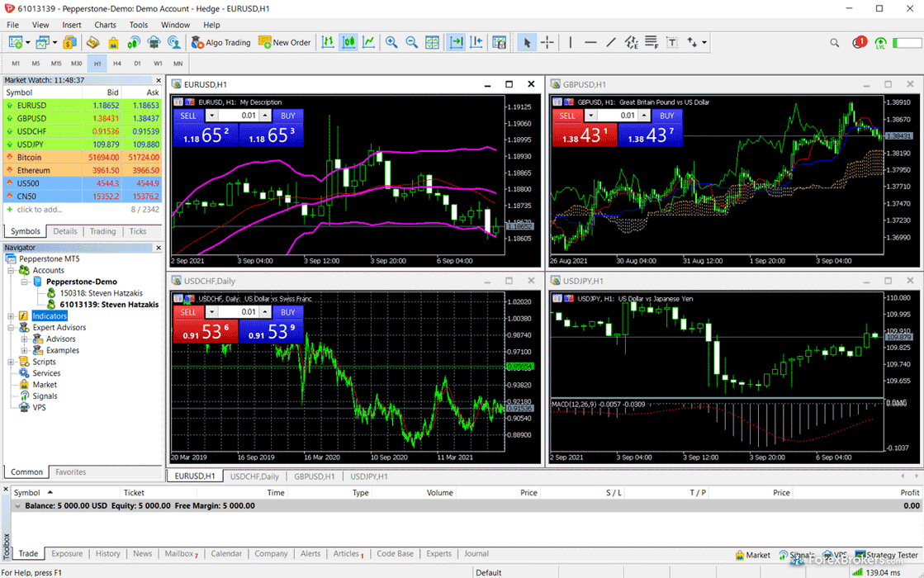
Task: Open volume dropdown on EURUSD chart panel
Action: point(211,116)
